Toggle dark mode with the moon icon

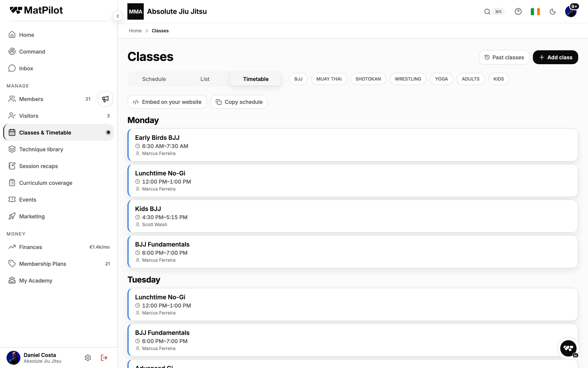553,11
